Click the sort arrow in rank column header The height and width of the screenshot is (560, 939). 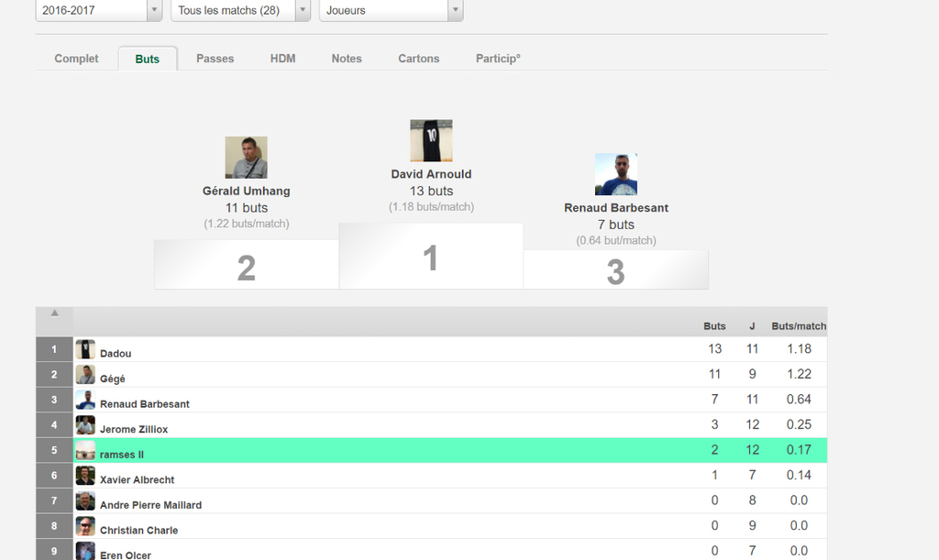point(54,313)
